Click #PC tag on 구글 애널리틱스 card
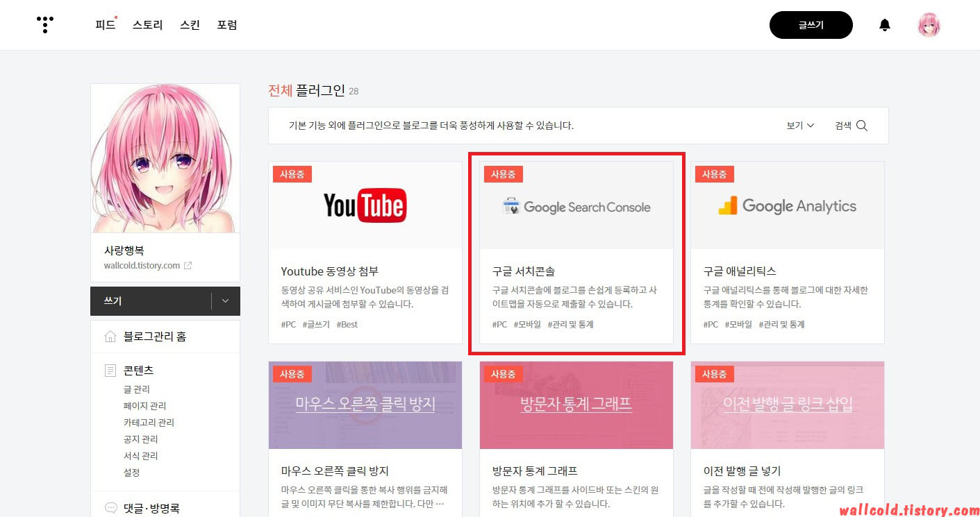980x517 pixels. click(711, 324)
